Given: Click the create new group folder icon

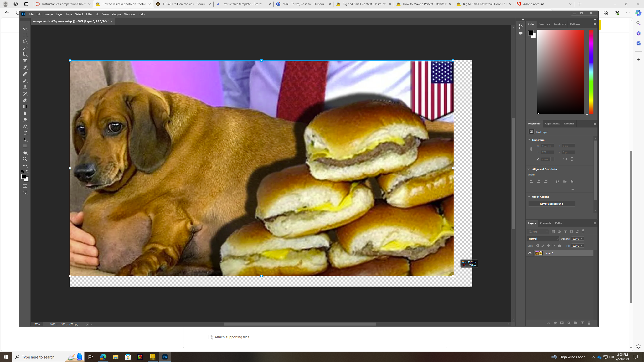Looking at the screenshot, I should pos(575,323).
